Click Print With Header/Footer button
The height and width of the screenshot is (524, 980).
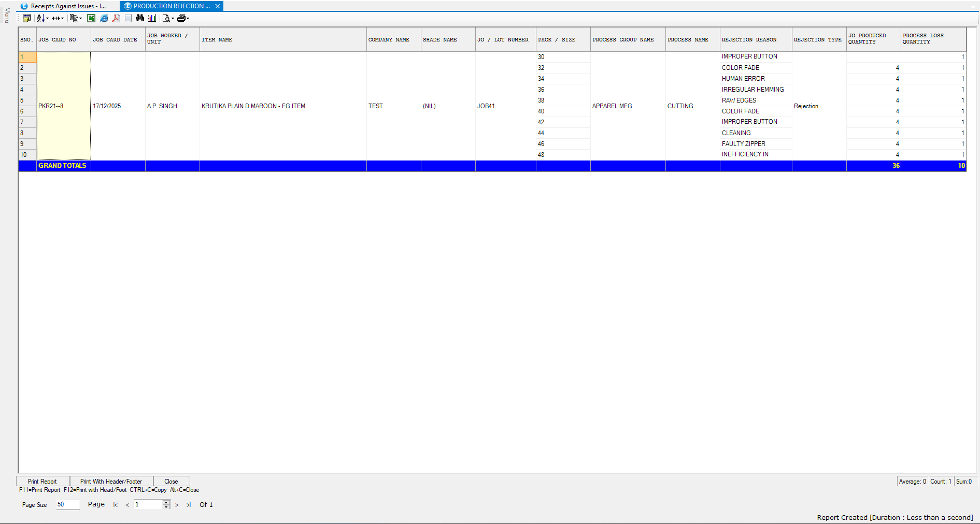[111, 481]
